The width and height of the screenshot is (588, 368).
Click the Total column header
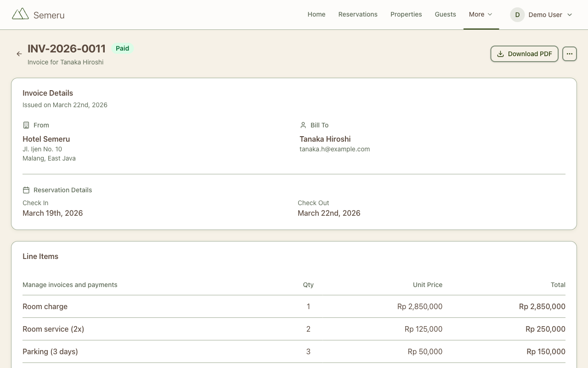coord(558,285)
